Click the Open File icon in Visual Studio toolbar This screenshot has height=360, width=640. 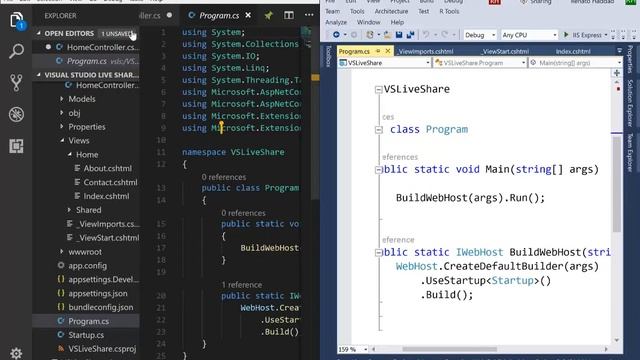point(387,35)
